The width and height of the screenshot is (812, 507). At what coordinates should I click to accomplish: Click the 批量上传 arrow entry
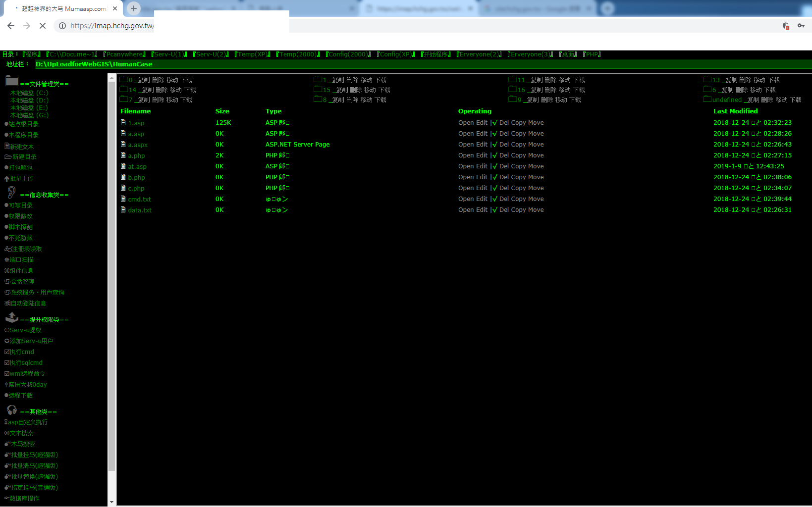click(19, 178)
